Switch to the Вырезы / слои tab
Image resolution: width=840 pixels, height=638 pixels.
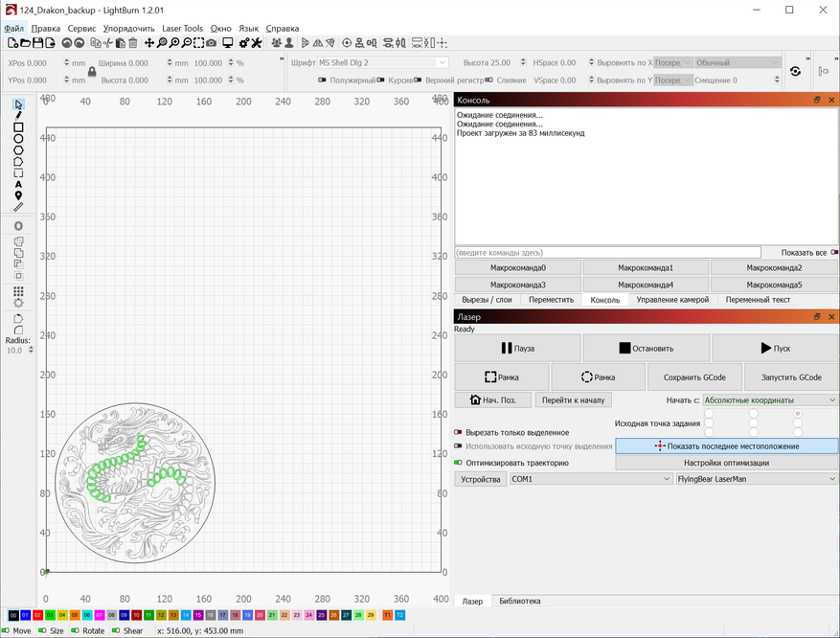[487, 300]
